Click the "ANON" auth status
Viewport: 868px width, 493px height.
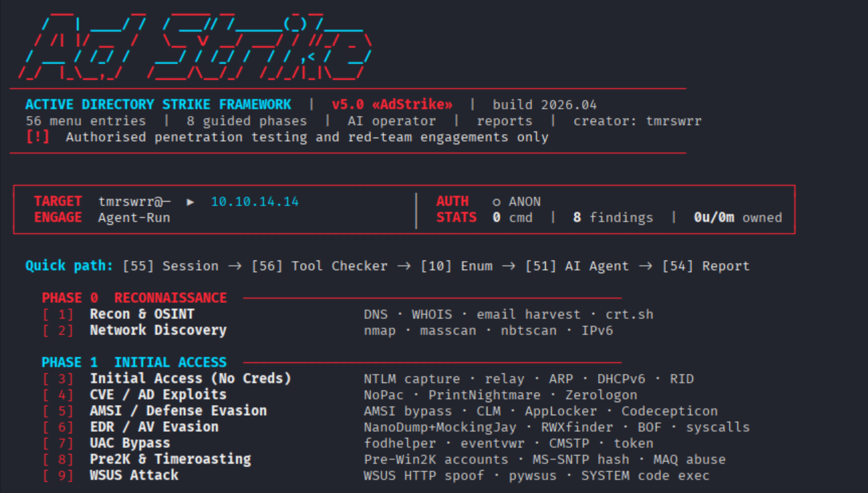tap(524, 201)
